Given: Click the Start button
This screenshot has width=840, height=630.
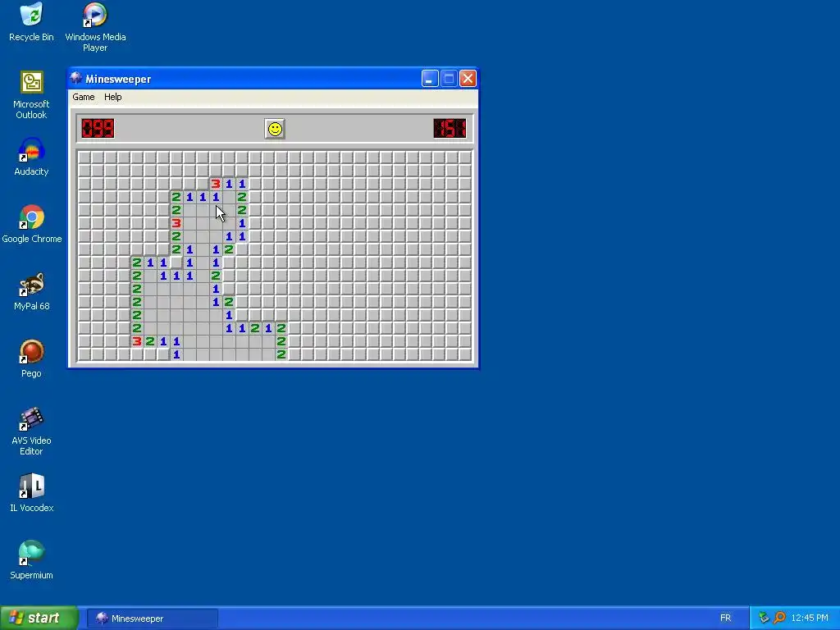Looking at the screenshot, I should point(39,619).
